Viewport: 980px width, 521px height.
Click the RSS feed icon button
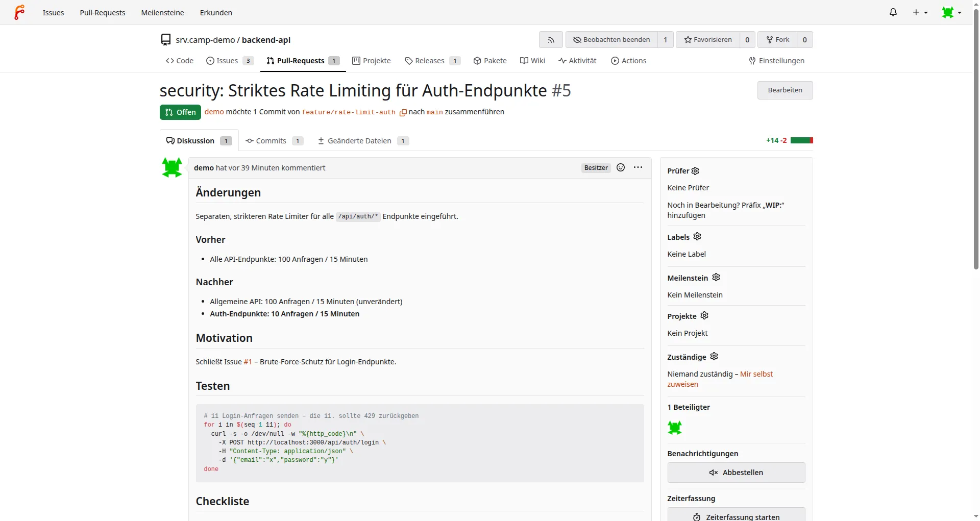[551, 40]
